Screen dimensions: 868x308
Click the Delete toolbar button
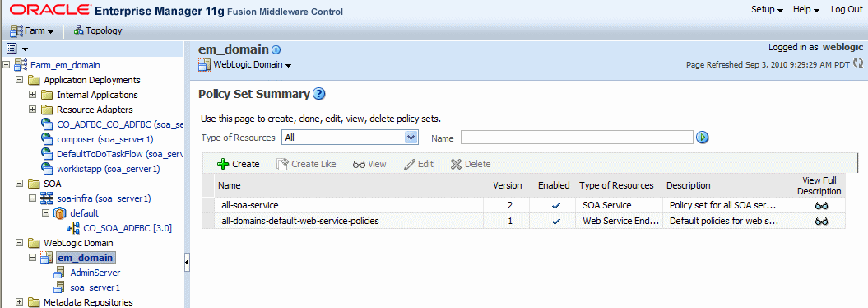[x=471, y=164]
